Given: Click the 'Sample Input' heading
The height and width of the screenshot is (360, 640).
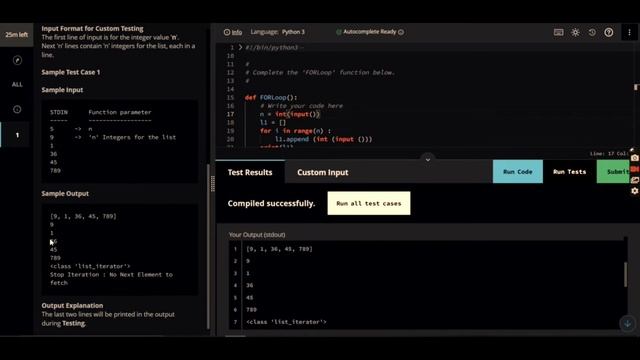Looking at the screenshot, I should 62,90.
